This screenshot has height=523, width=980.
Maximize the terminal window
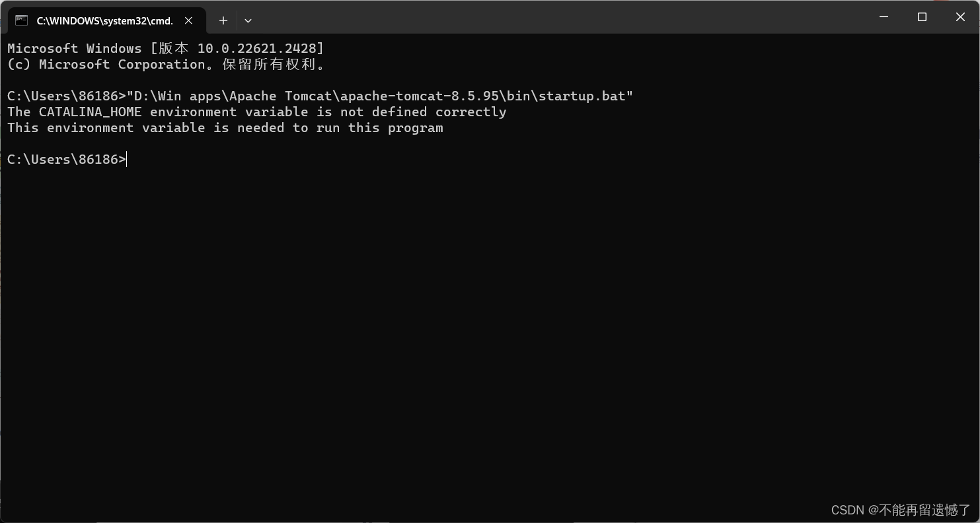tap(922, 17)
